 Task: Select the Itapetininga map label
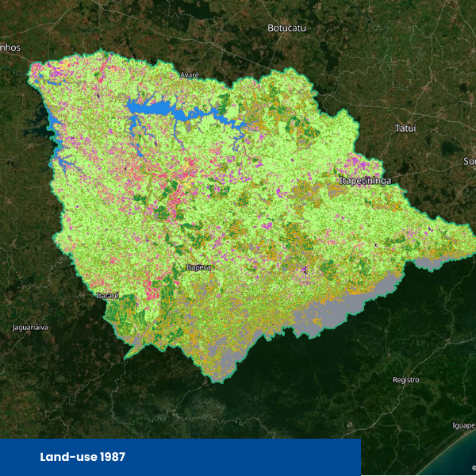tap(365, 181)
